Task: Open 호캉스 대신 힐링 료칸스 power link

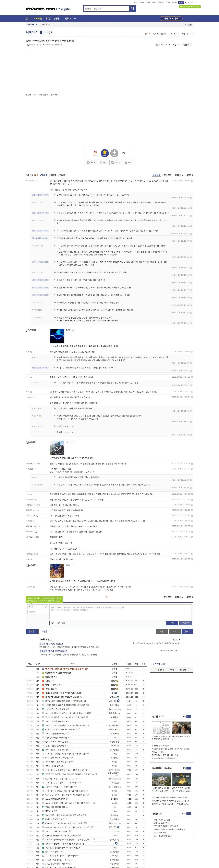Action: [51, 644]
